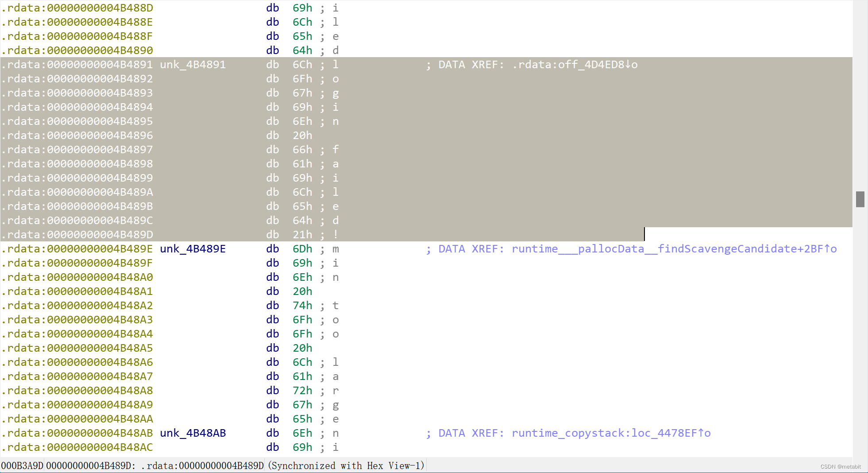The width and height of the screenshot is (868, 473).
Task: Select the unk_4B48AB label
Action: [193, 433]
